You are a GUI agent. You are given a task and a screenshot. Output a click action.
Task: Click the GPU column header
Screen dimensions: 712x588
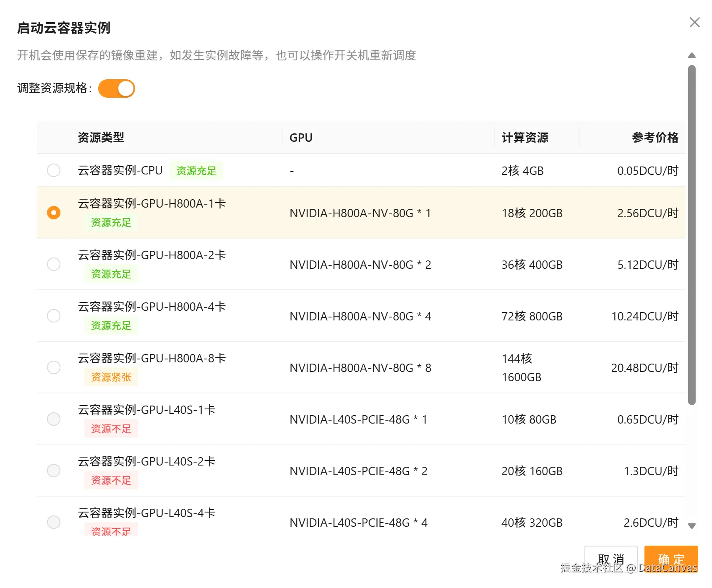click(301, 138)
